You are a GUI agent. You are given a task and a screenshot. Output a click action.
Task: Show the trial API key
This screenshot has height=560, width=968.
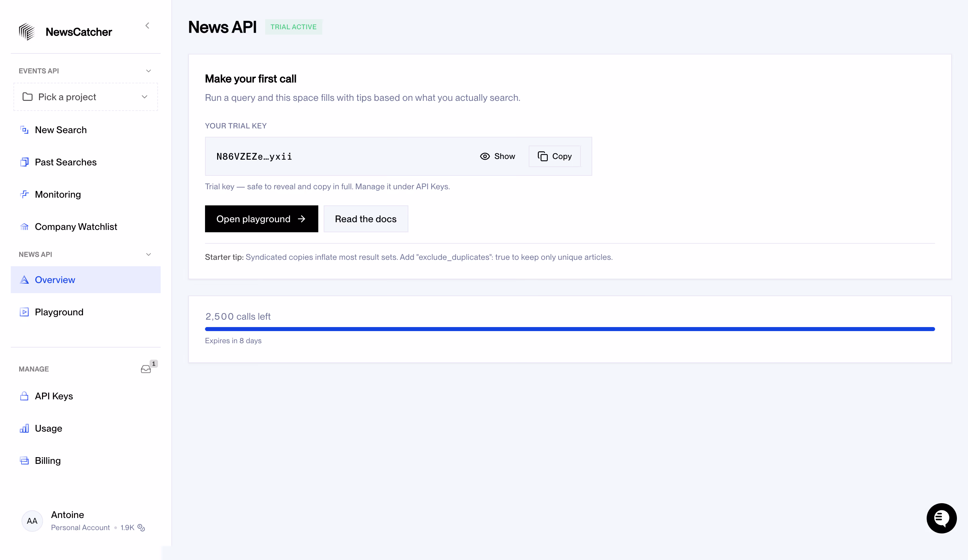coord(497,156)
